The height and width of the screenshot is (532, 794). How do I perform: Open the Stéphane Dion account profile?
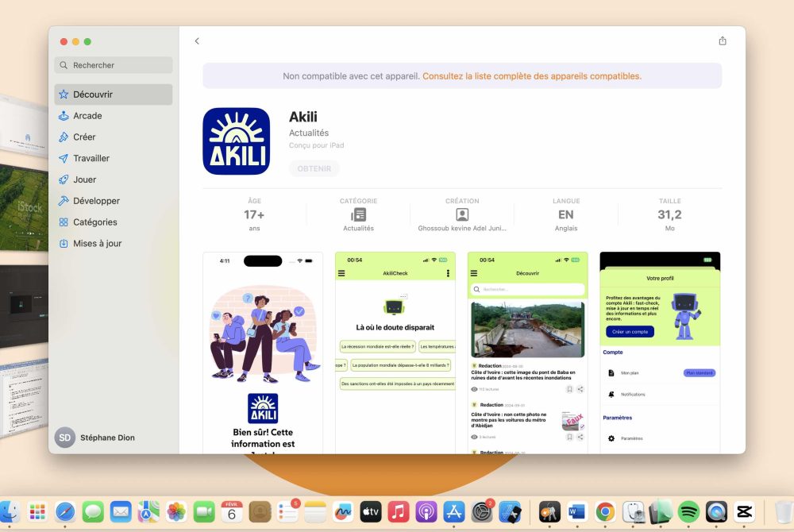(95, 438)
